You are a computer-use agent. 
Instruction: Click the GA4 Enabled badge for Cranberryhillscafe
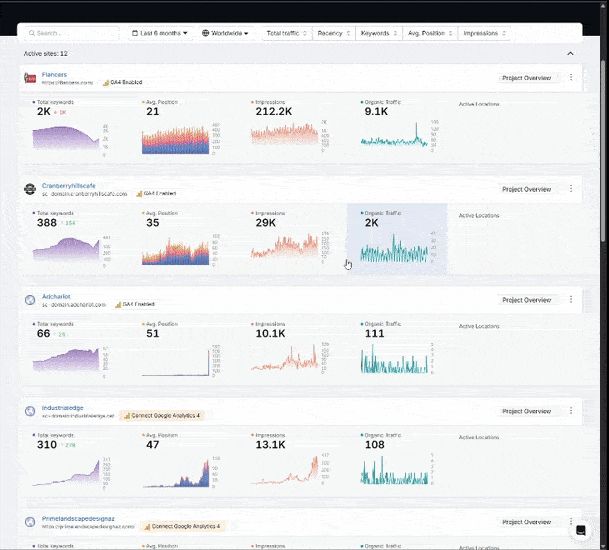[156, 193]
